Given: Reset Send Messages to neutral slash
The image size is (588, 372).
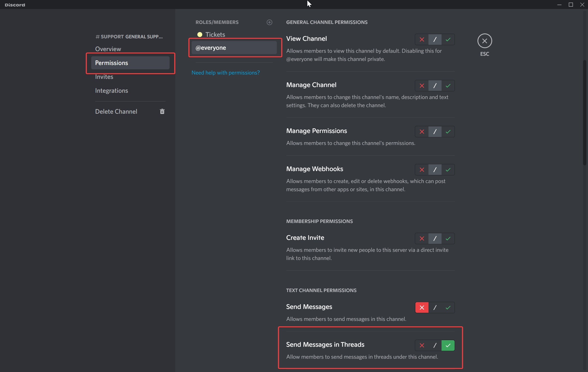Looking at the screenshot, I should point(435,308).
